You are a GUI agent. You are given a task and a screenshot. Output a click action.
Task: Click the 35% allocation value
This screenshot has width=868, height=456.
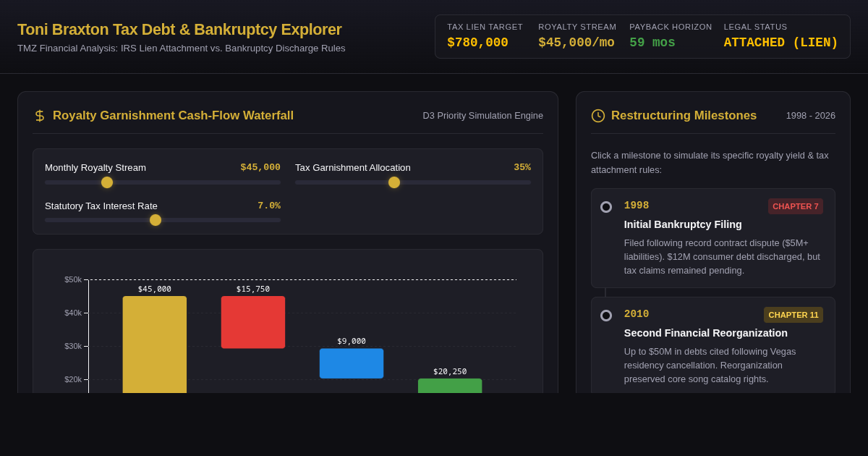pyautogui.click(x=522, y=167)
